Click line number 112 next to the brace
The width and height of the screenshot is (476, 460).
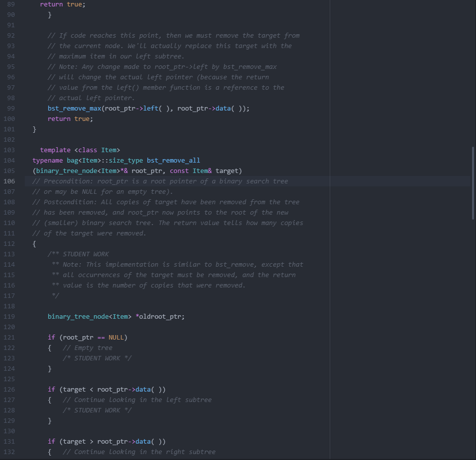click(9, 243)
